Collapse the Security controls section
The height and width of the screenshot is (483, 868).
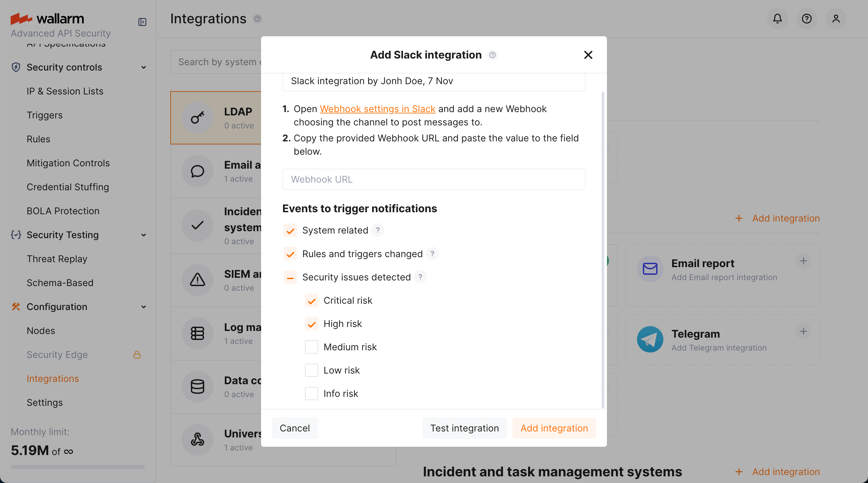[144, 67]
